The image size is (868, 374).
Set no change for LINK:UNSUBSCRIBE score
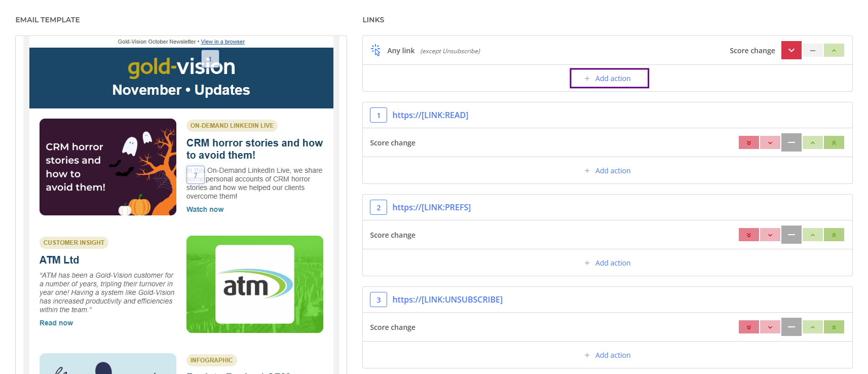pyautogui.click(x=791, y=327)
